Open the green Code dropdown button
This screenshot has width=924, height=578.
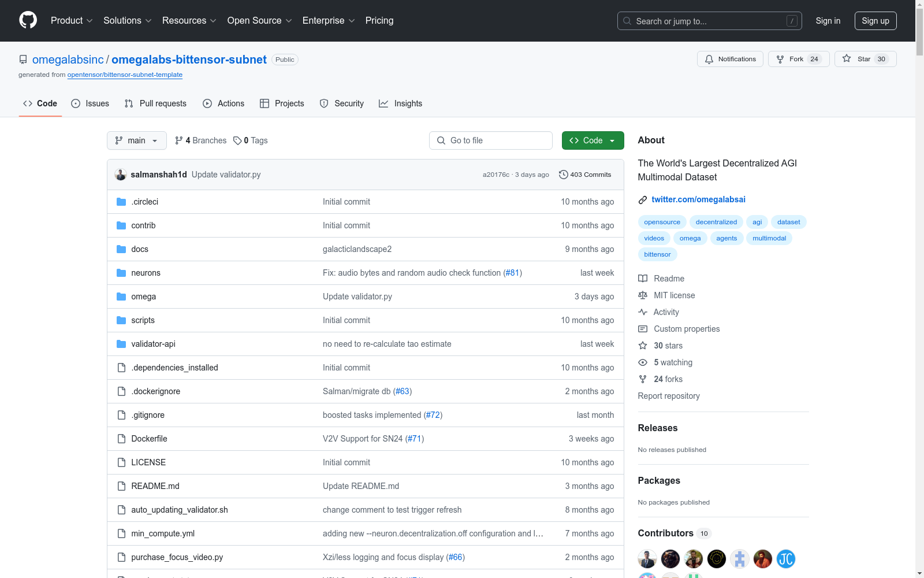[x=593, y=140]
